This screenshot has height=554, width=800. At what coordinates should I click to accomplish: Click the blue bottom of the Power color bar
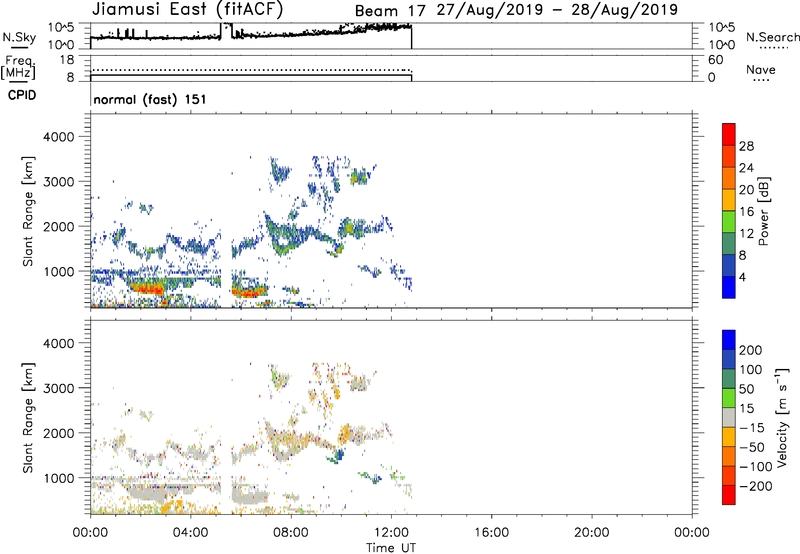click(x=729, y=287)
